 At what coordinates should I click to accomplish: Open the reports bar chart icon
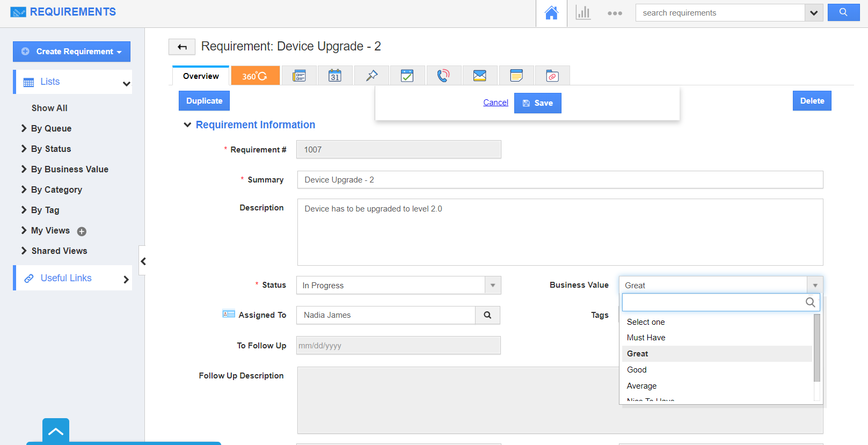point(583,13)
